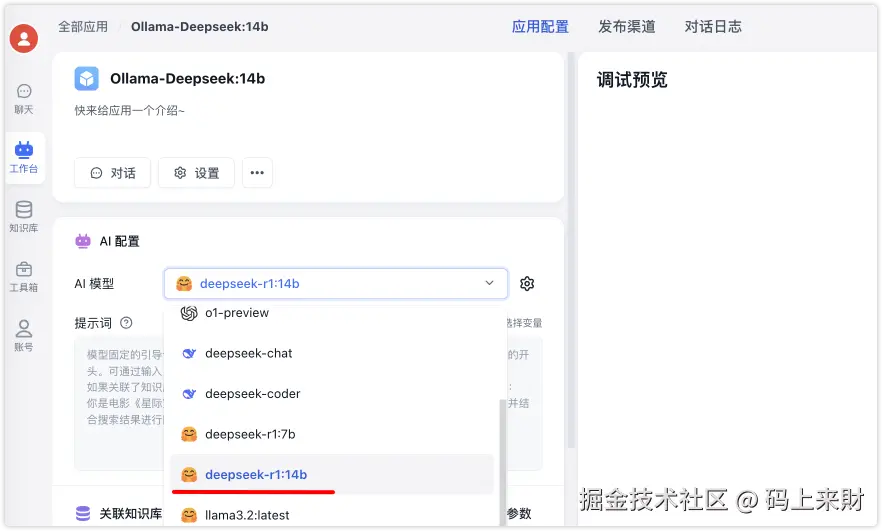Click the dropdown list scrollbar
Viewport: 882px width, 531px height.
coord(502,463)
